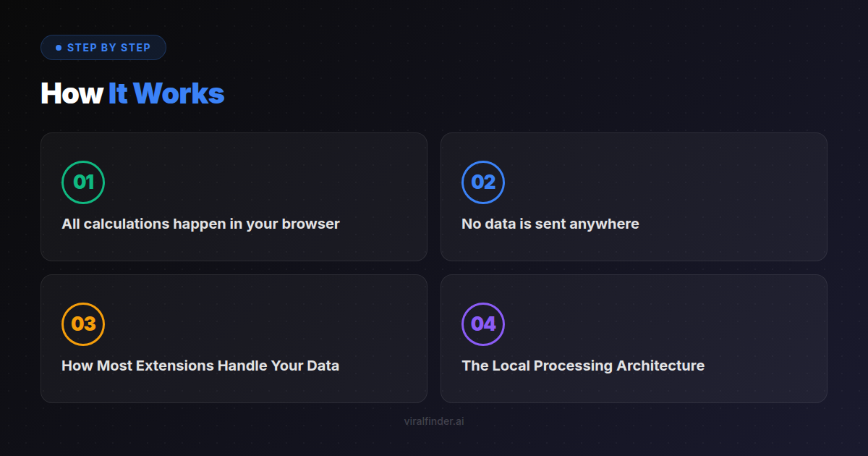
Task: Visit the viralfinder.ai footer link
Action: [x=434, y=421]
